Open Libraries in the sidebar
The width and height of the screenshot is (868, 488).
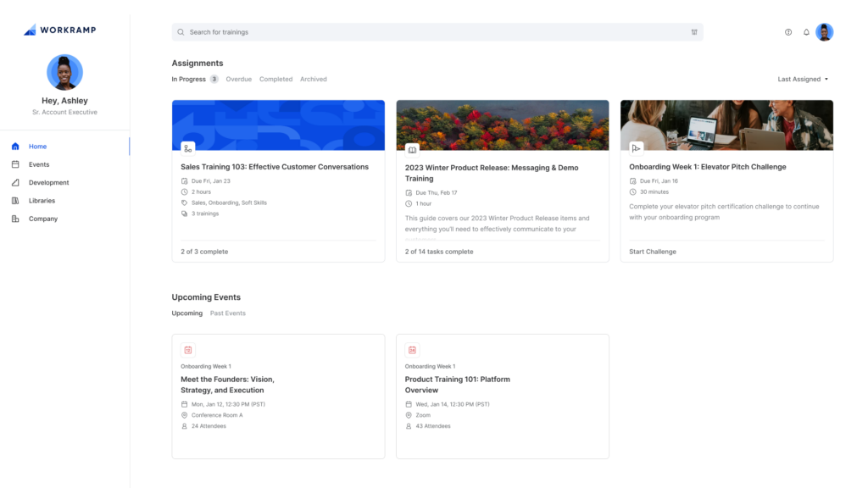tap(42, 201)
